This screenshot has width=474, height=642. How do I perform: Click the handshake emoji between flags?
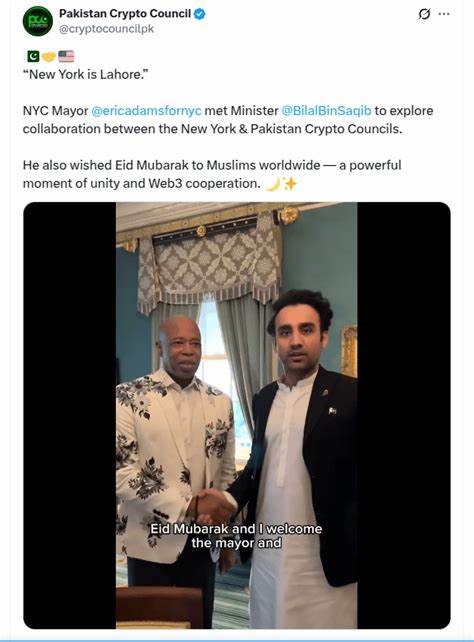point(49,57)
